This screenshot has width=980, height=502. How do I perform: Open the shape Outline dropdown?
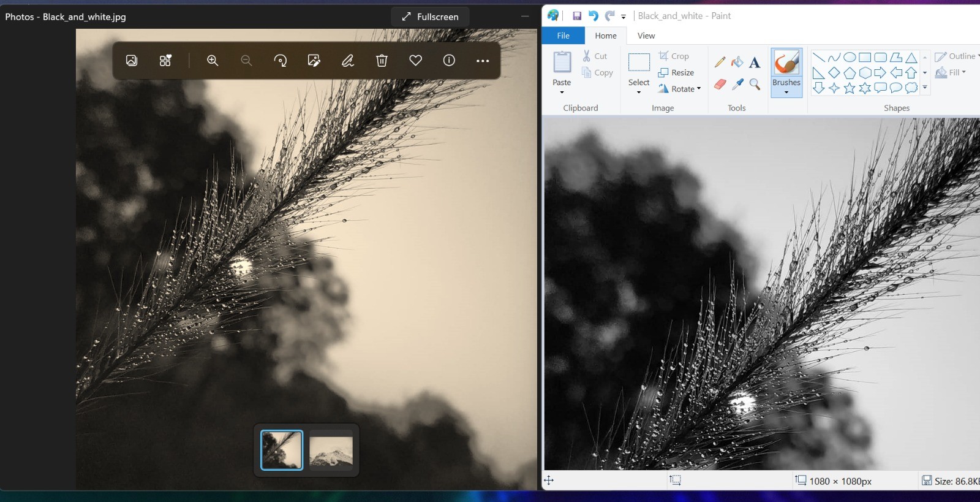[957, 56]
